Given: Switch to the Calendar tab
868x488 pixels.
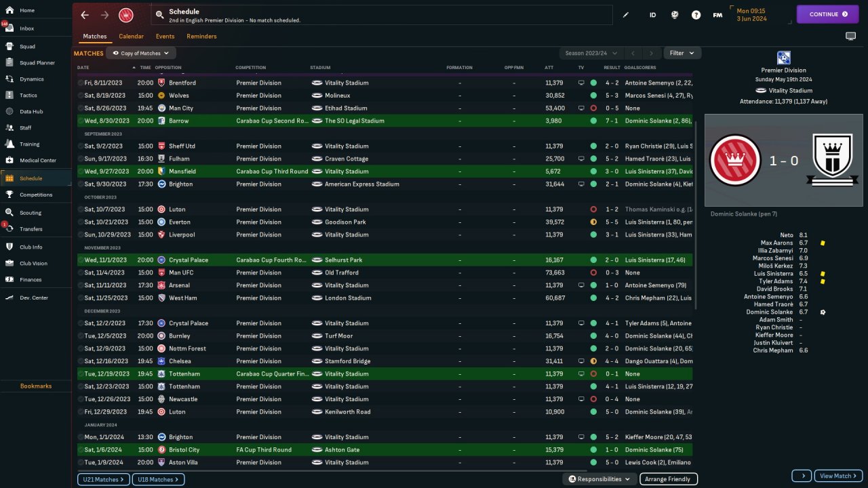Looking at the screenshot, I should point(131,37).
